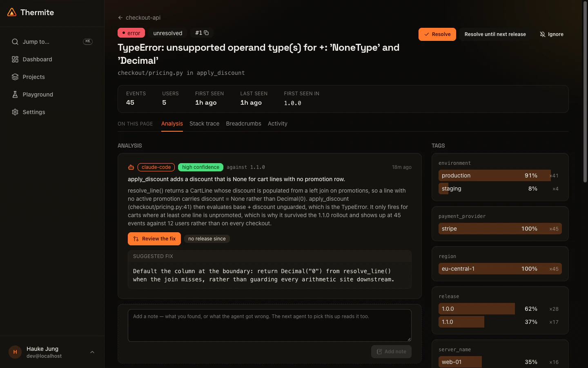Select the 1.1.0 release tag bar

coord(500,322)
